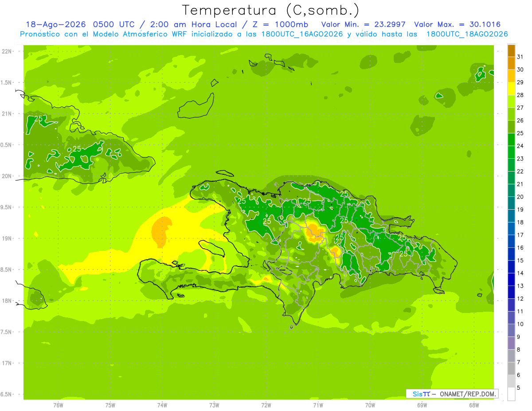The height and width of the screenshot is (411, 532).
Task: Click the dark blue 14 legend swatch
Action: (511, 267)
